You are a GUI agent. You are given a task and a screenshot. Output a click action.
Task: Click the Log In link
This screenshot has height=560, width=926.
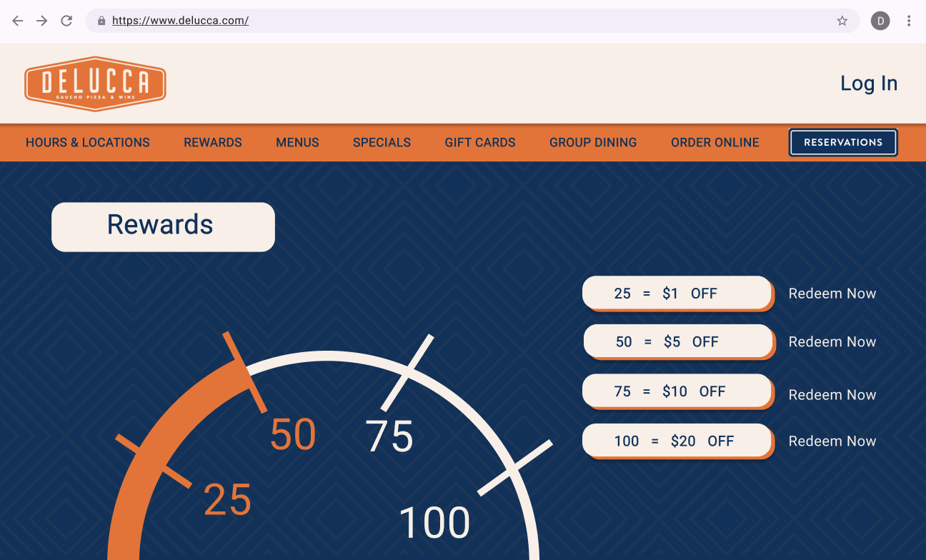pos(869,84)
